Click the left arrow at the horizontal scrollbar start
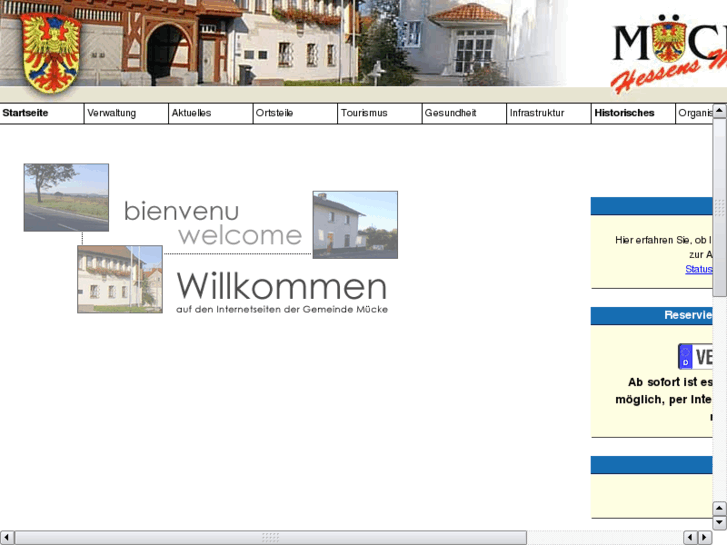The height and width of the screenshot is (545, 727). (x=7, y=537)
